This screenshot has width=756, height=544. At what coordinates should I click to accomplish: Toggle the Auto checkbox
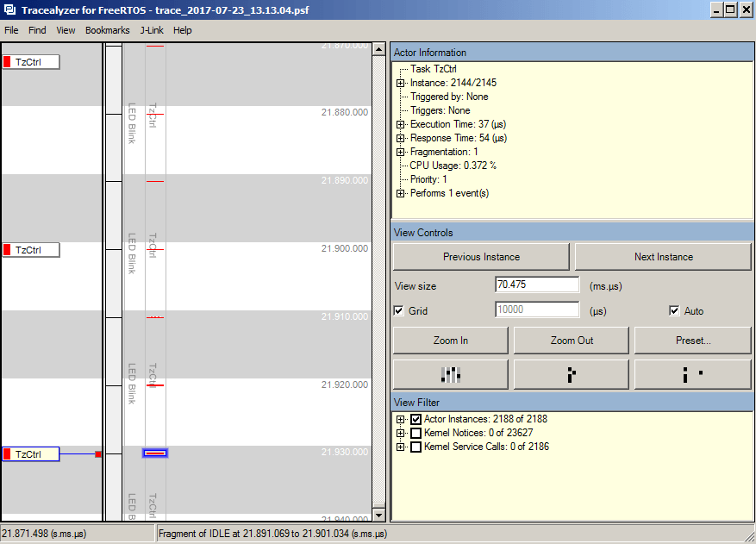674,310
